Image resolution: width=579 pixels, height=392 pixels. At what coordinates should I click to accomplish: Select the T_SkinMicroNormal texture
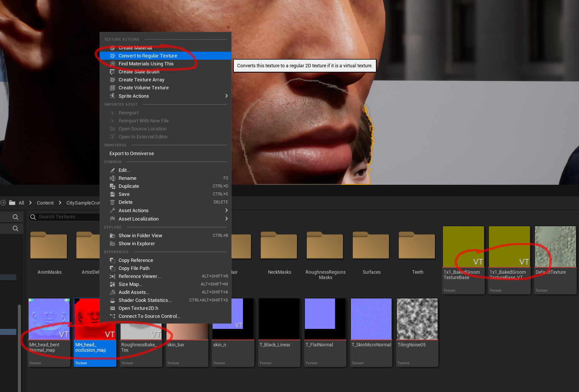(371, 333)
